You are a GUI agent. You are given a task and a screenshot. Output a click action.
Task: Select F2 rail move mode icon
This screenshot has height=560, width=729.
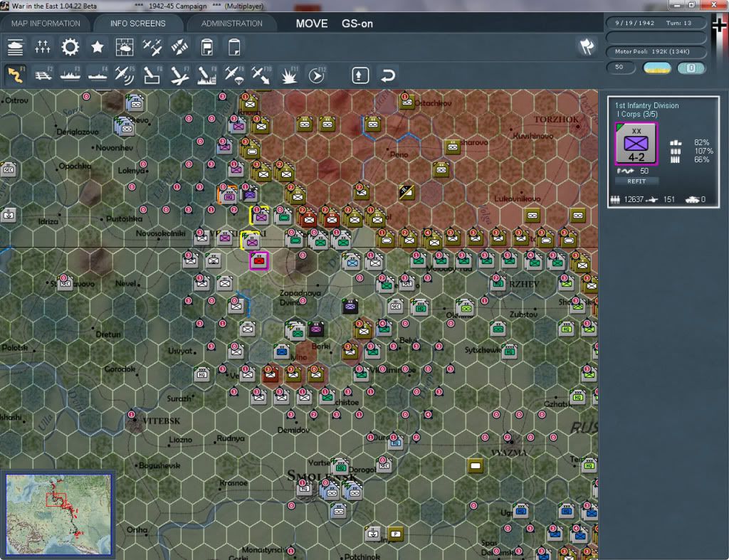pos(43,75)
